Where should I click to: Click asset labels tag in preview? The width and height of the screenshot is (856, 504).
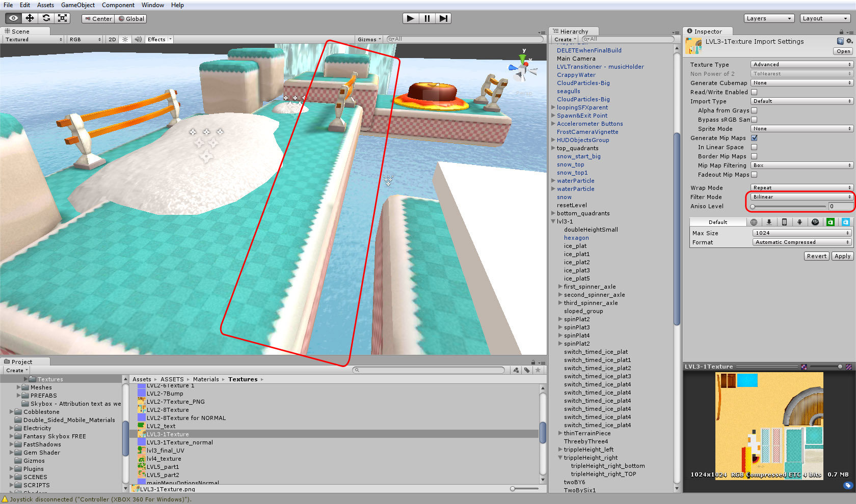(x=848, y=486)
